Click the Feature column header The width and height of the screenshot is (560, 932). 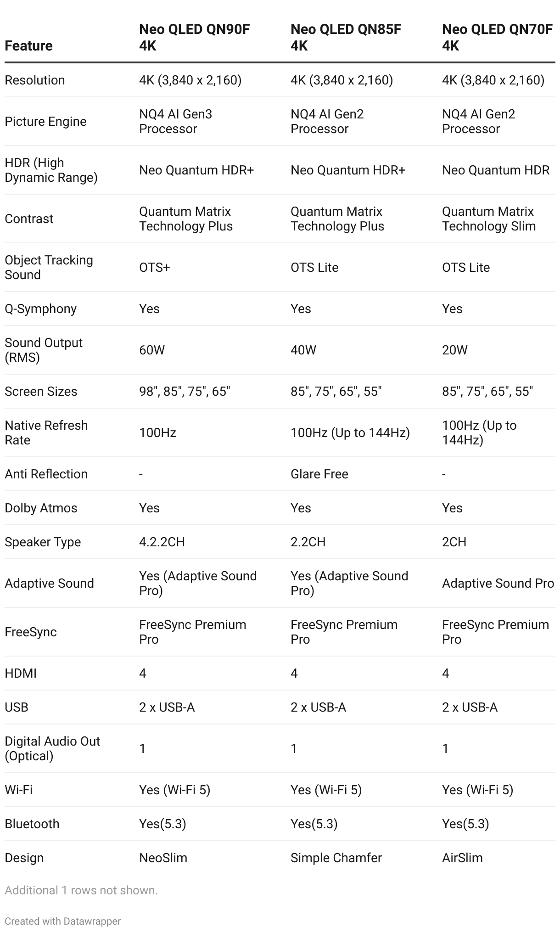tap(28, 45)
